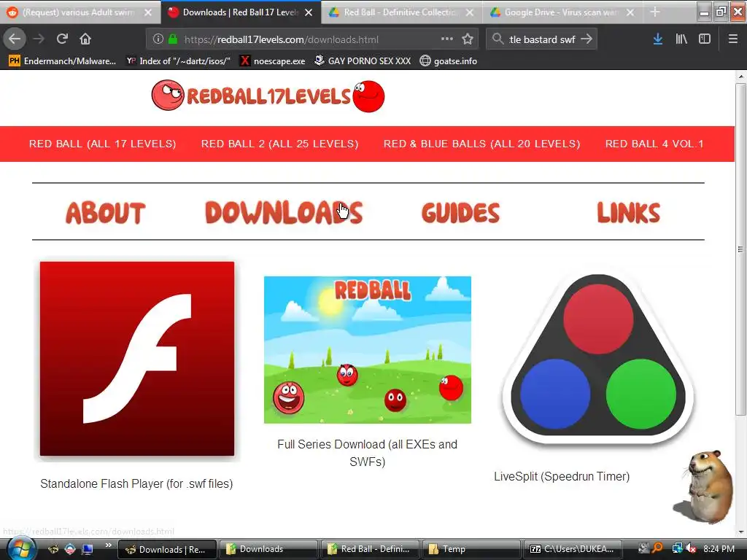
Task: Reload the current page
Action: tap(62, 39)
